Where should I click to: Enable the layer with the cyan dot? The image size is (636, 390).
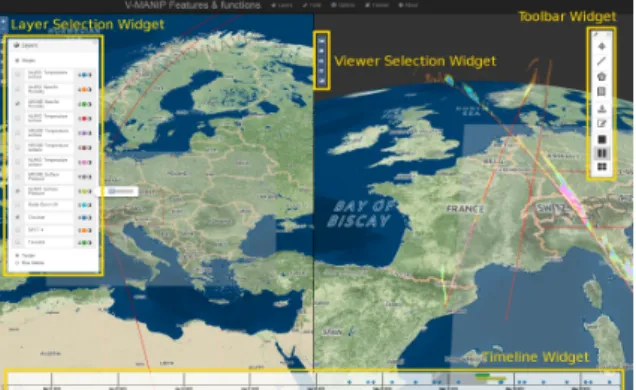tap(17, 205)
